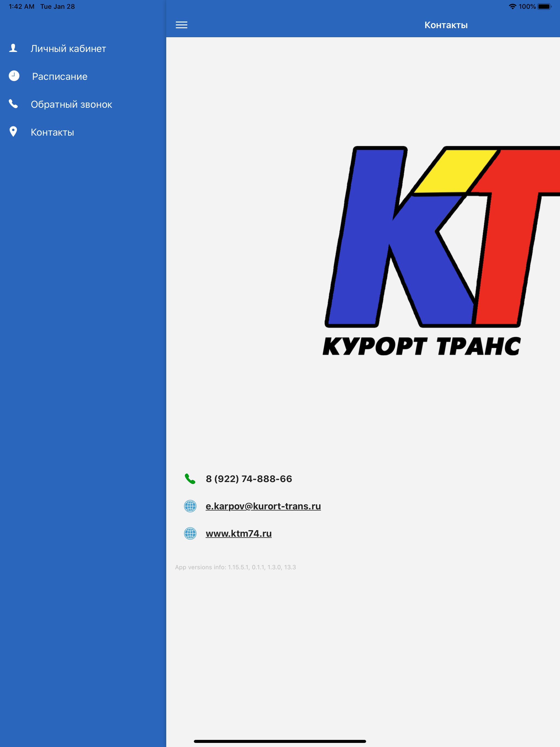This screenshot has height=747, width=560.
Task: Open email link e.karpov@kurort-trans.ru
Action: click(x=263, y=506)
